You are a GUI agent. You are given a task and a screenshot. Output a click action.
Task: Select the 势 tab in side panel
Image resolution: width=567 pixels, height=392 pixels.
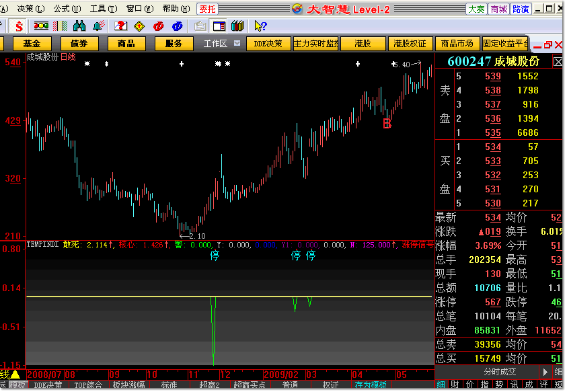point(499,385)
